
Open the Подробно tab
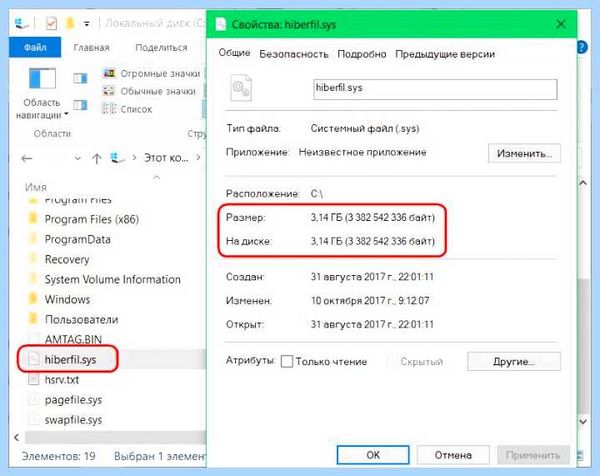click(x=362, y=54)
